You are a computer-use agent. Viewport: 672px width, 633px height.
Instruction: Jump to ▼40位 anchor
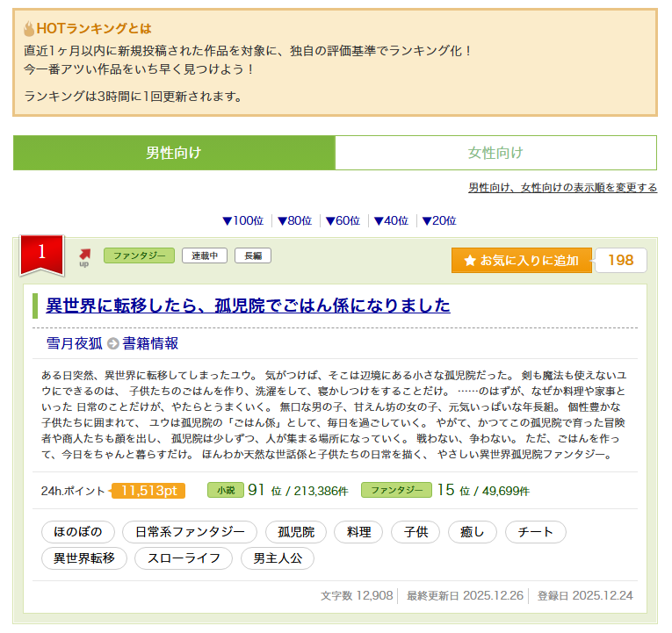(391, 221)
